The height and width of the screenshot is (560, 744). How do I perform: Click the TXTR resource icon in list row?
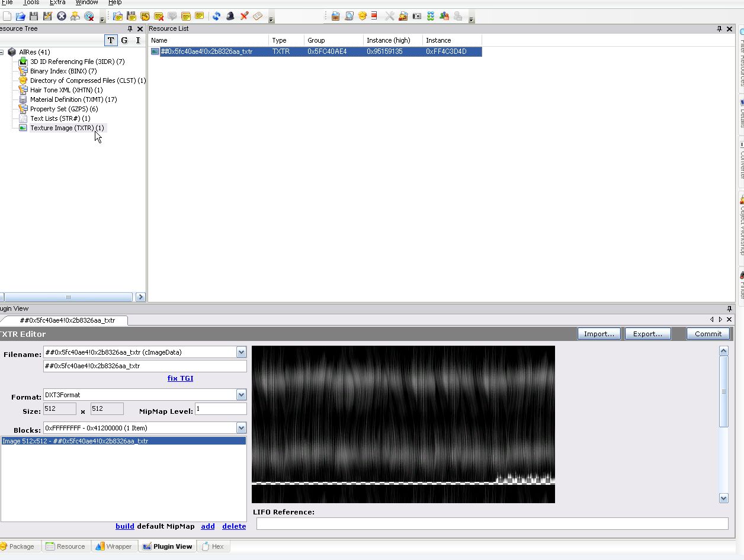tap(155, 52)
